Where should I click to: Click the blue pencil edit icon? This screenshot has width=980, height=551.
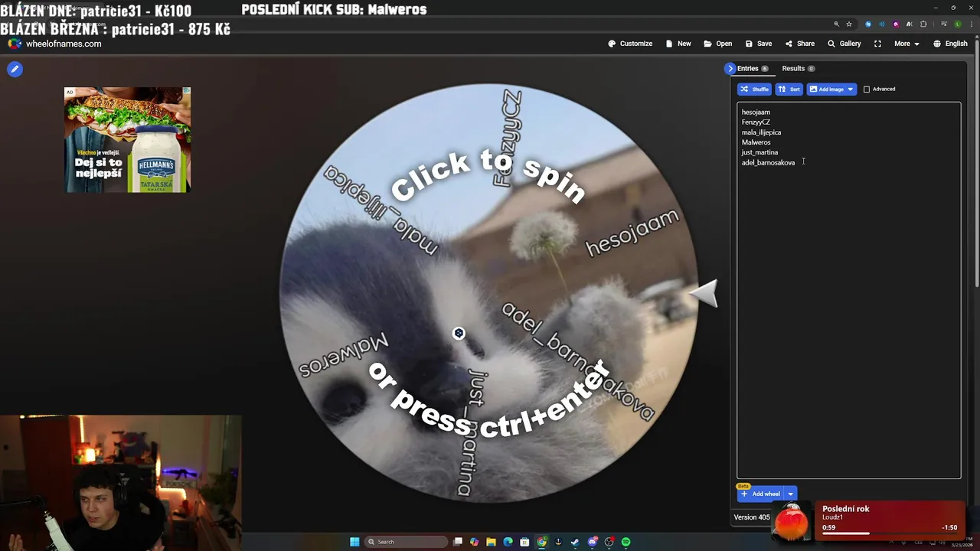(15, 69)
